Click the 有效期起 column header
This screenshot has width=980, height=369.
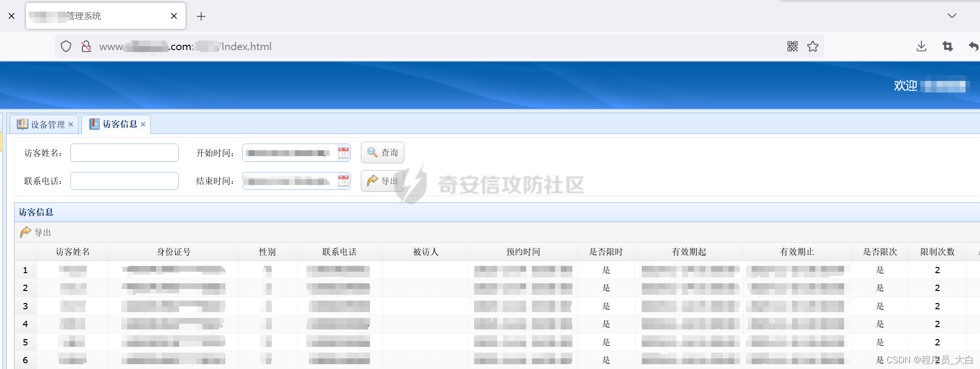pos(689,252)
